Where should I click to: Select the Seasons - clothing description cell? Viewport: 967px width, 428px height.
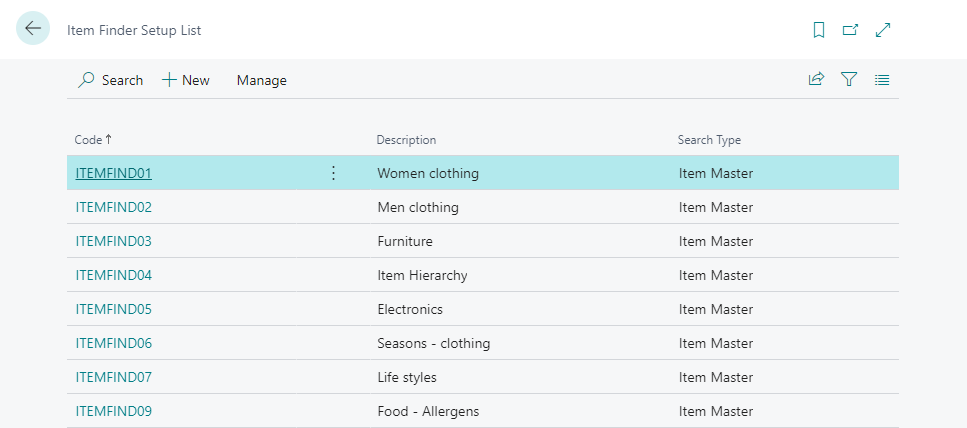tap(433, 343)
